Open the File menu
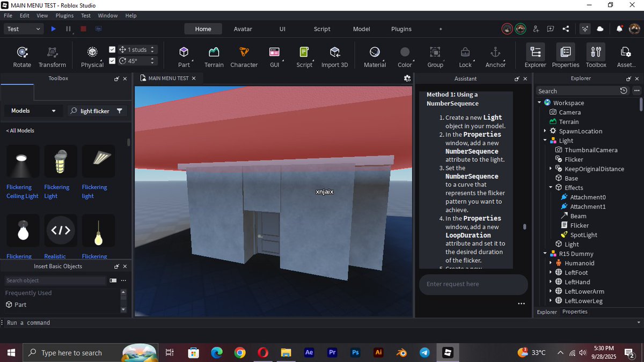 [8, 16]
